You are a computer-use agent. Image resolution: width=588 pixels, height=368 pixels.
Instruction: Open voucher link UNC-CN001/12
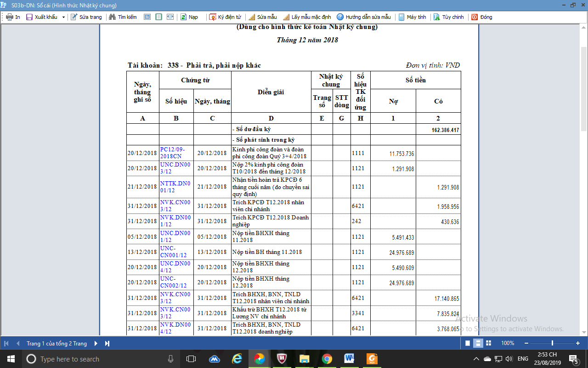(173, 252)
